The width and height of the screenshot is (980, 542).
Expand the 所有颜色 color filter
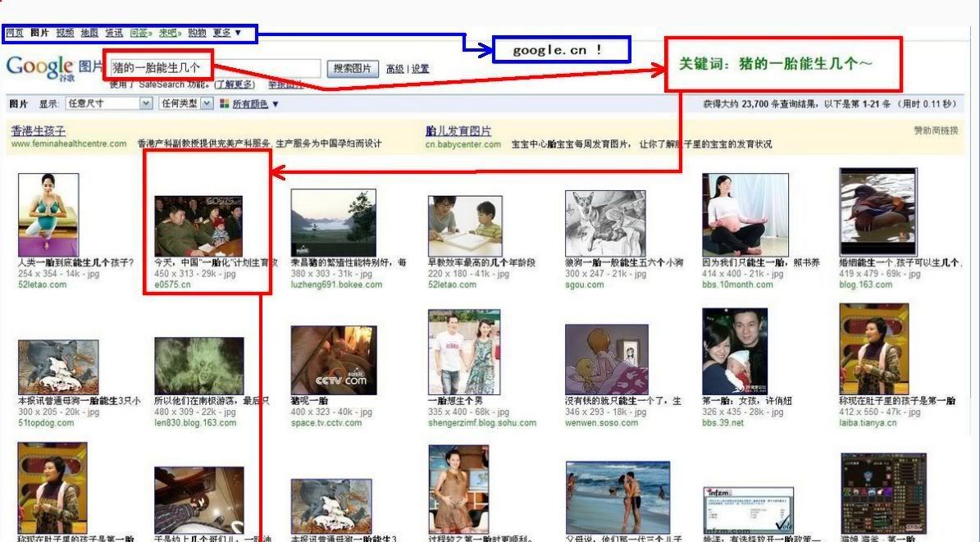(255, 104)
